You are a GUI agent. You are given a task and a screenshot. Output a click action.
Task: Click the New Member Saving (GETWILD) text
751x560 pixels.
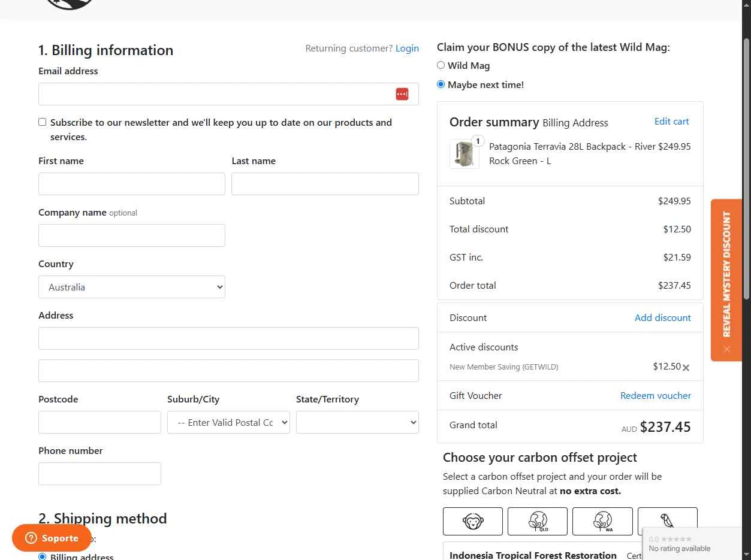(x=503, y=367)
